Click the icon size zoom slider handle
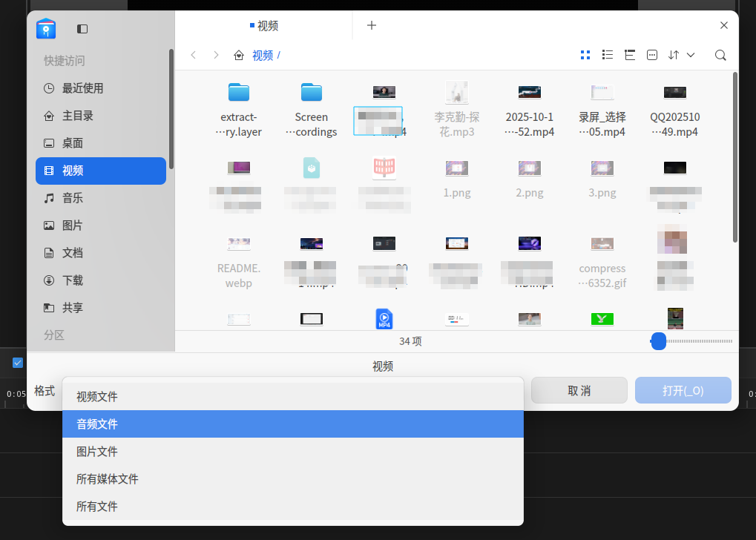This screenshot has height=540, width=756. (x=659, y=341)
